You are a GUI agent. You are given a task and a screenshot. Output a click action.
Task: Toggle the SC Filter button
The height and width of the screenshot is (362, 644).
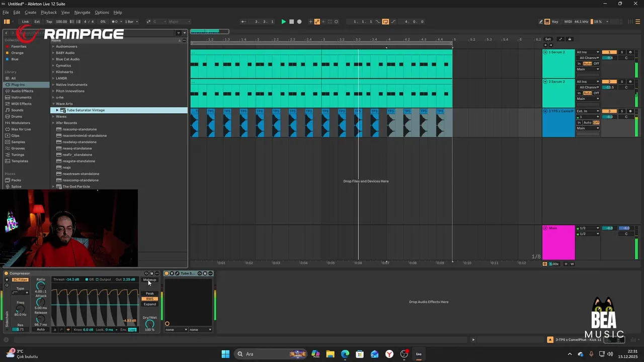click(x=20, y=280)
